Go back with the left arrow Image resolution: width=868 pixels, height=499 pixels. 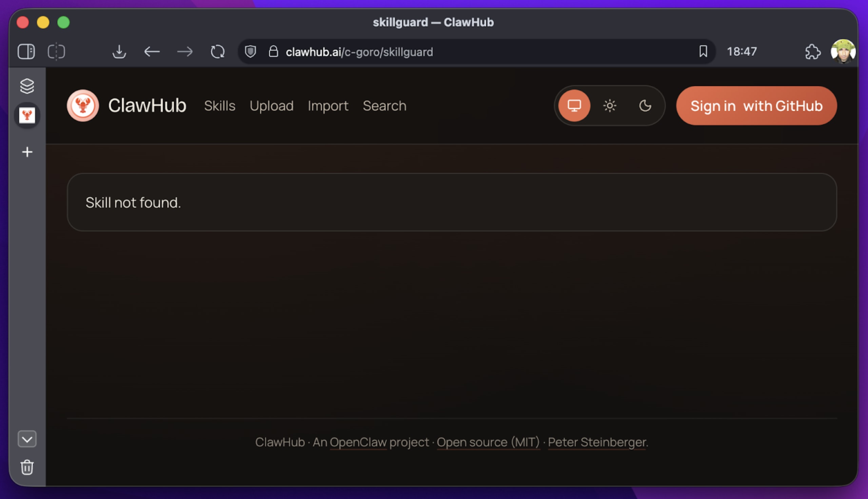coord(152,52)
